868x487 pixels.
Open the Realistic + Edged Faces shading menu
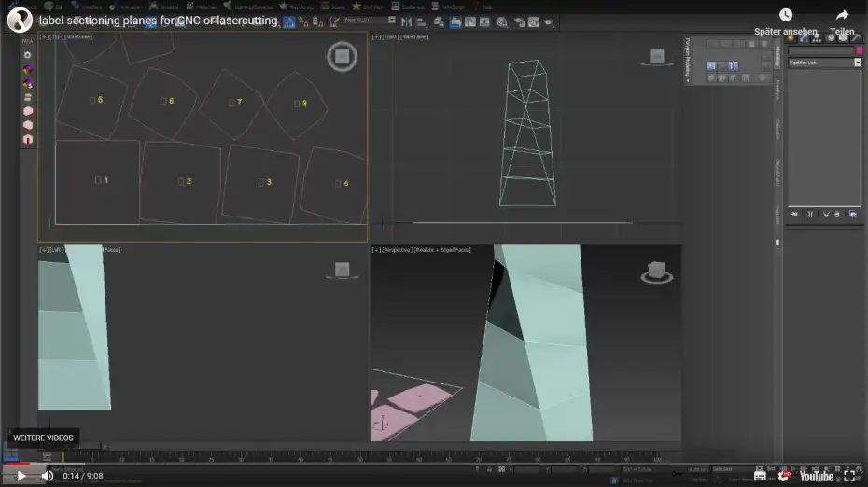[x=442, y=250]
